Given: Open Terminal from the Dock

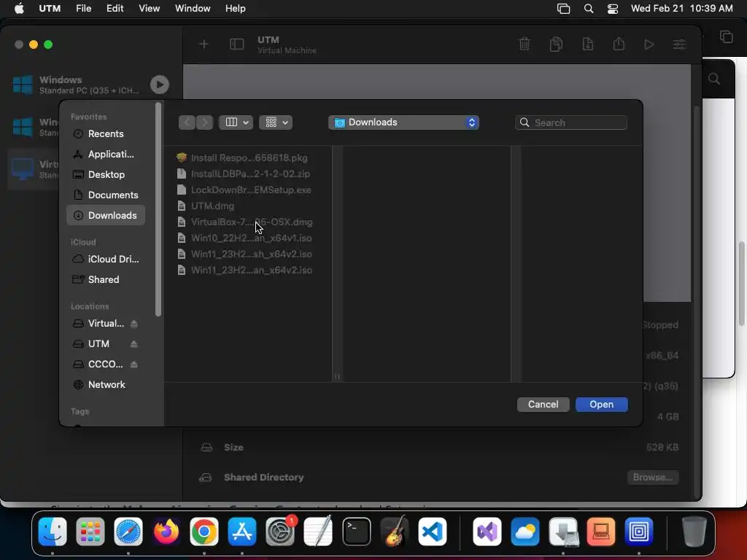Looking at the screenshot, I should (x=356, y=532).
